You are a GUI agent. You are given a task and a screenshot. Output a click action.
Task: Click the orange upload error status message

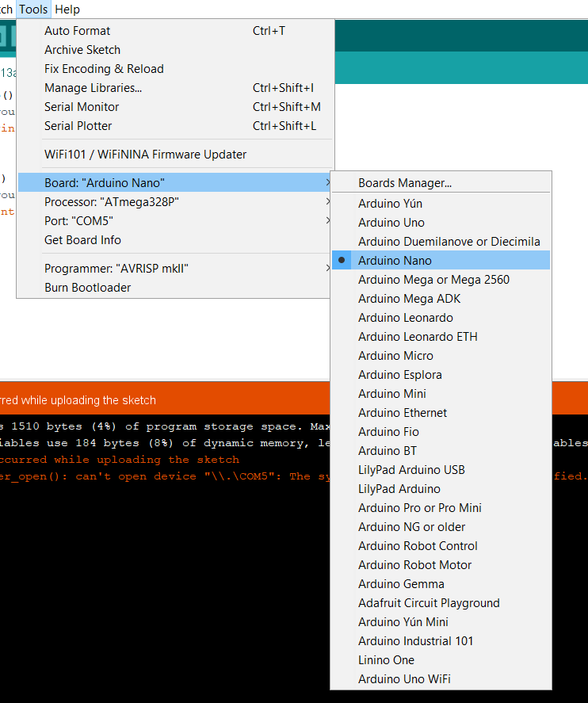78,400
